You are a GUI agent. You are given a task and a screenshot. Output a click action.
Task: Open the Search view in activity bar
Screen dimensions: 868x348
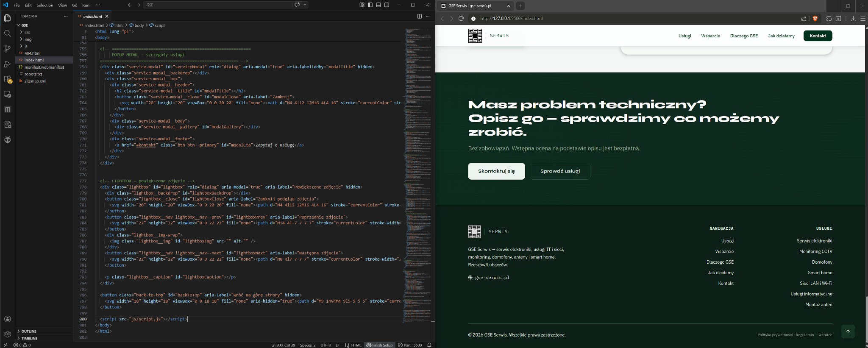pos(7,33)
